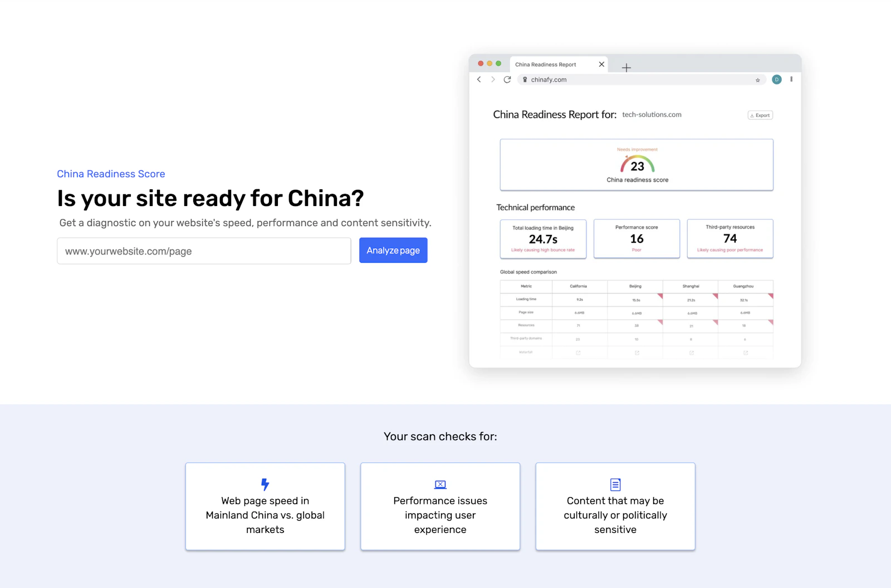
Task: Open the Beijing waterfall link icon
Action: click(637, 352)
